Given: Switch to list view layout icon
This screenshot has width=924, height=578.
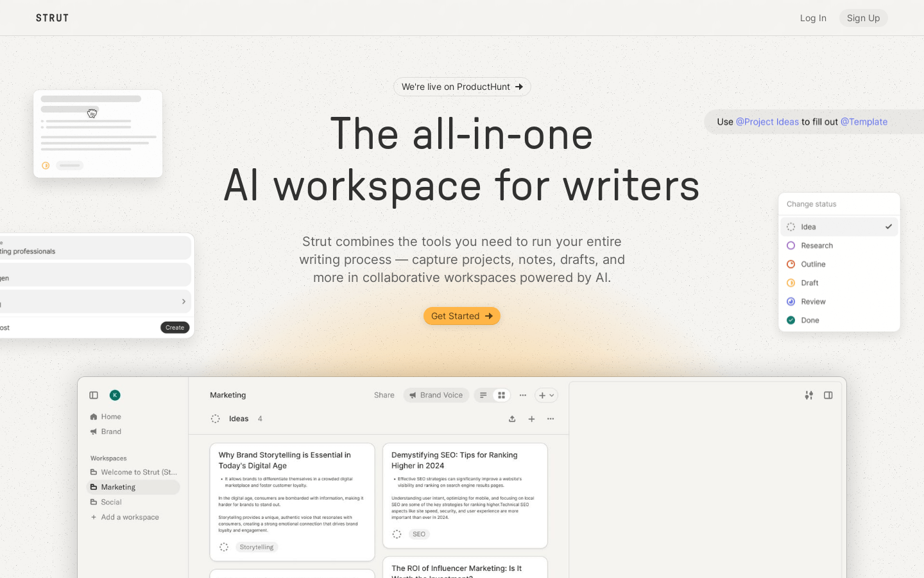Looking at the screenshot, I should pos(484,396).
